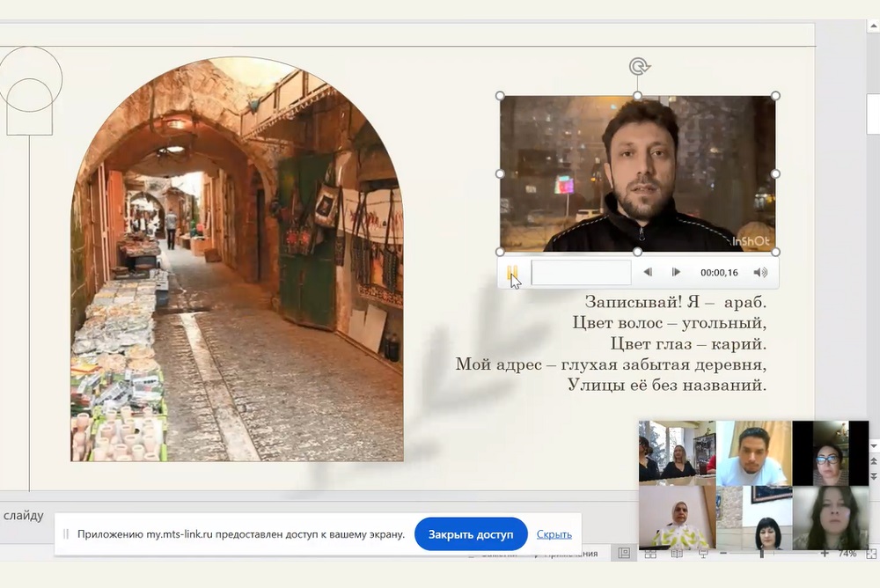
Task: Click the video seek progress bar
Action: point(581,273)
